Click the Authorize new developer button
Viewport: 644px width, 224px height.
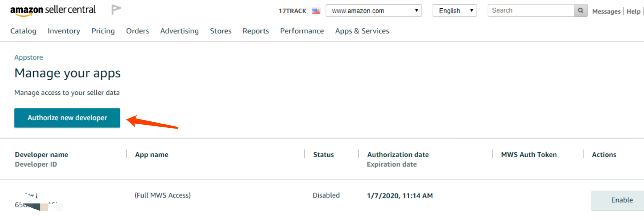pos(67,118)
